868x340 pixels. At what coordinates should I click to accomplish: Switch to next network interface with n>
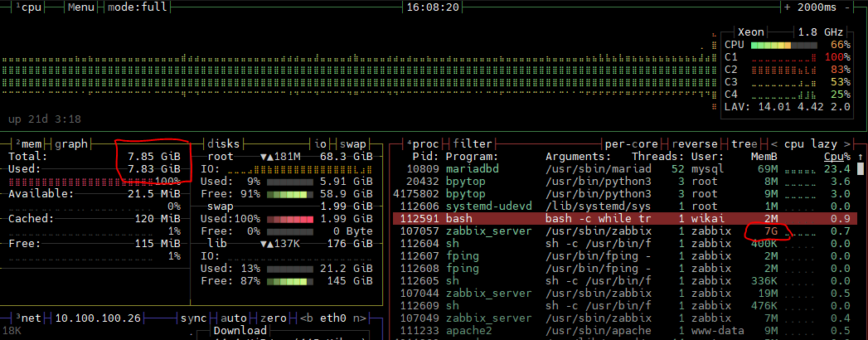[x=360, y=318]
